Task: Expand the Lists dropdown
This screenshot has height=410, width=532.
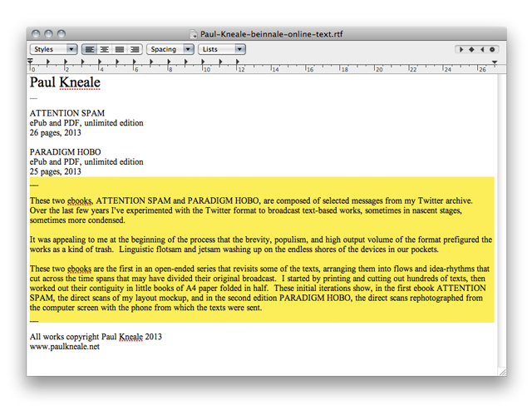Action: (x=222, y=50)
